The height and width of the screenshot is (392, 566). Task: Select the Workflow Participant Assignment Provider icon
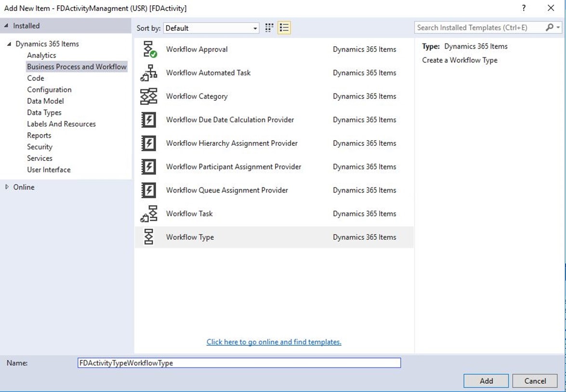pos(149,167)
